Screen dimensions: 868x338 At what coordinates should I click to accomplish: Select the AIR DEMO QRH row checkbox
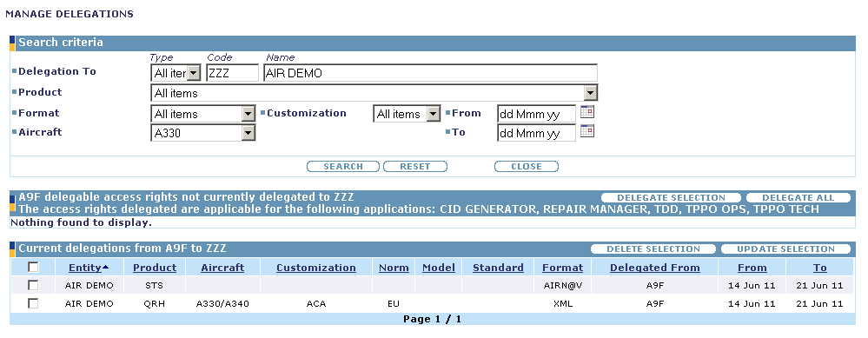(33, 304)
